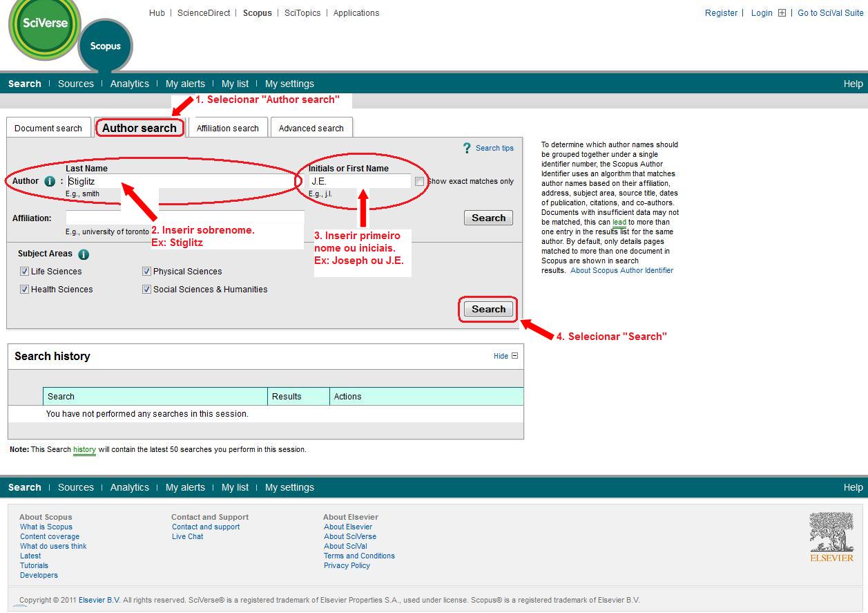
Task: Open Applications from the header
Action: [x=356, y=12]
